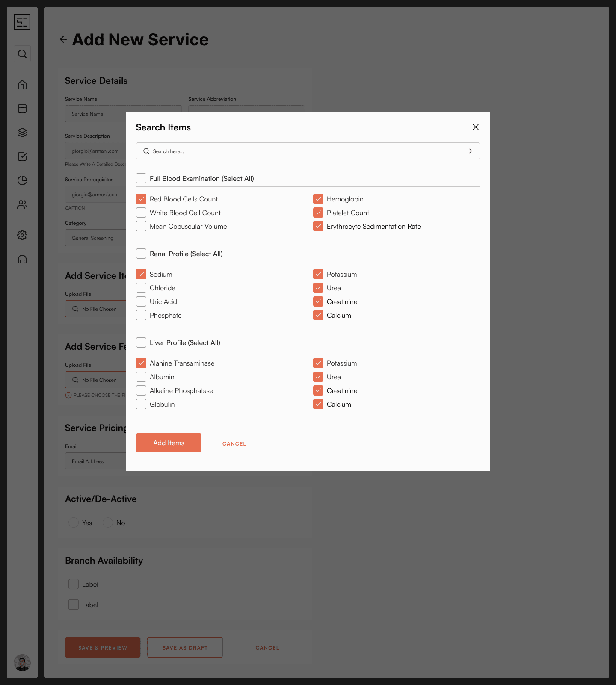Check Mean Copuscular Volume
The image size is (616, 685).
[x=141, y=226]
